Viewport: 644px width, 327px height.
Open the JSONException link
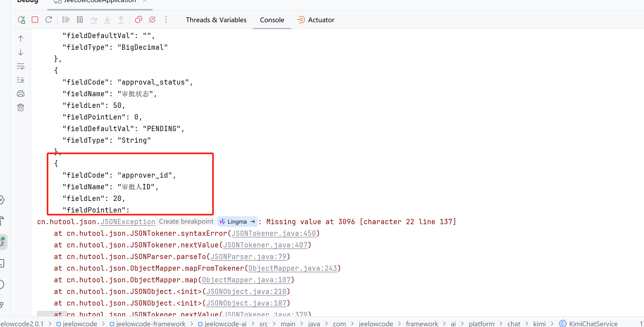coord(128,222)
